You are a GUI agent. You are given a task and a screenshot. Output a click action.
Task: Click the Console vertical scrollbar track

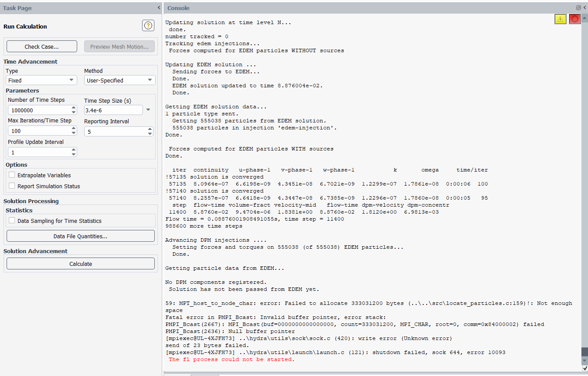[584, 175]
